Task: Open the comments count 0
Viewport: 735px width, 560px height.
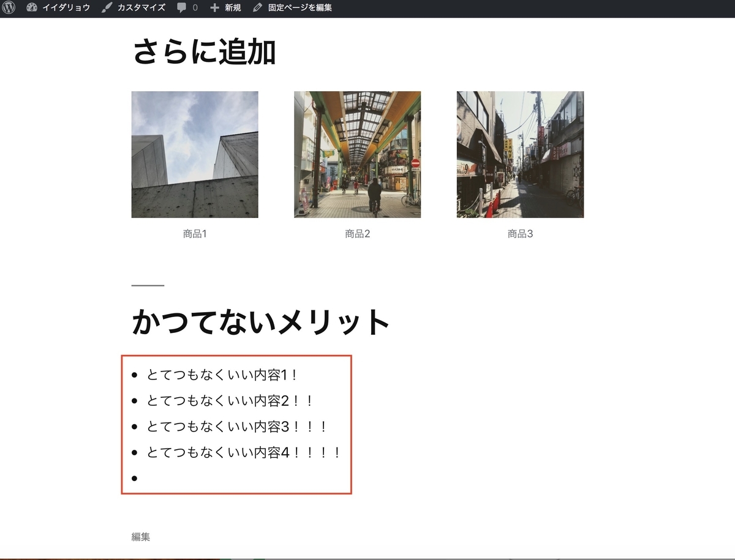Action: pyautogui.click(x=195, y=8)
